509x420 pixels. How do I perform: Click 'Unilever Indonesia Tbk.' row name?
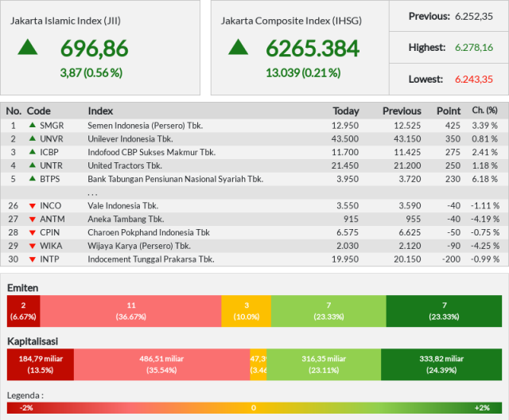(x=130, y=139)
